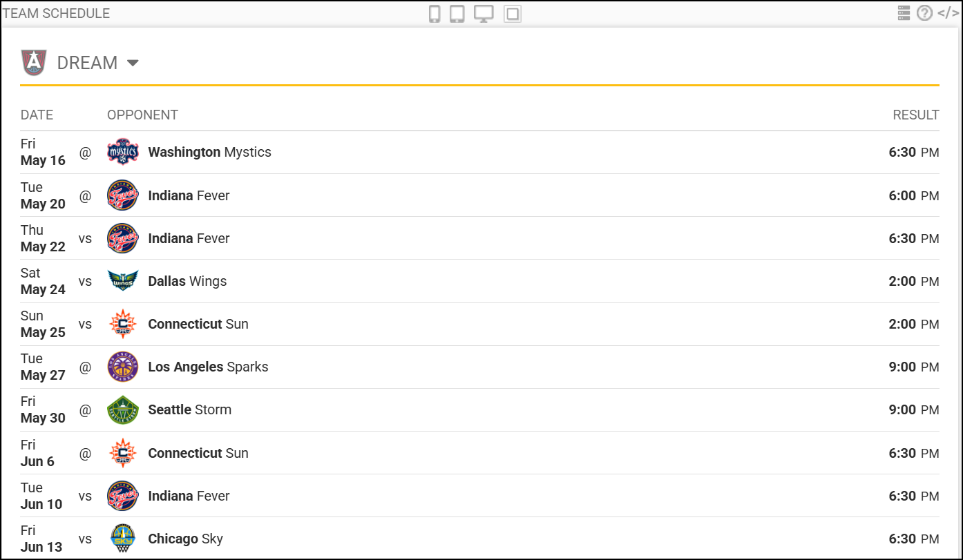Click 9:00 PM time for Sparks game
Screen dimensions: 963x560
[x=914, y=367]
